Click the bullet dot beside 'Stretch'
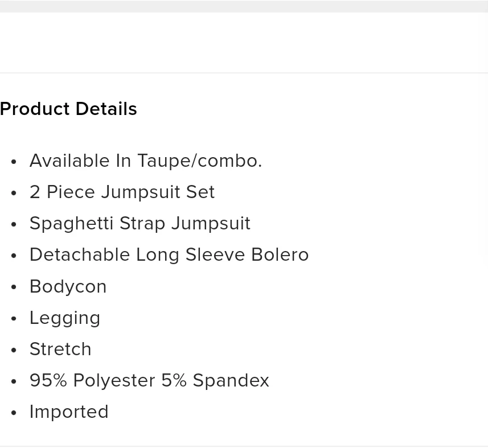 click(14, 350)
